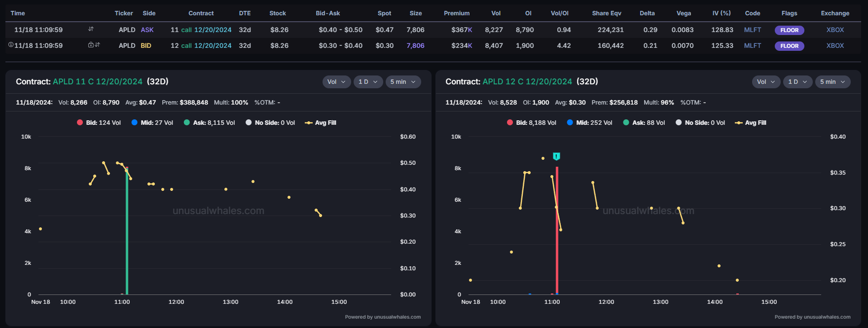Click the yellow BID side label
Screen dimensions: 868x328
click(x=146, y=45)
